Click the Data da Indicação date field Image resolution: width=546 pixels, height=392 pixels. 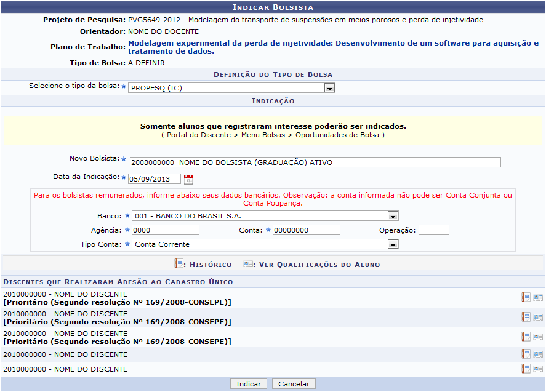pyautogui.click(x=154, y=179)
